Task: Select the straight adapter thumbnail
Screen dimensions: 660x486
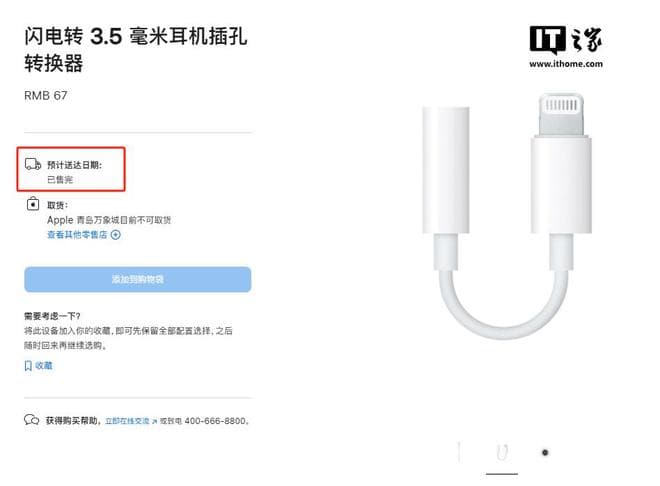Action: point(459,452)
